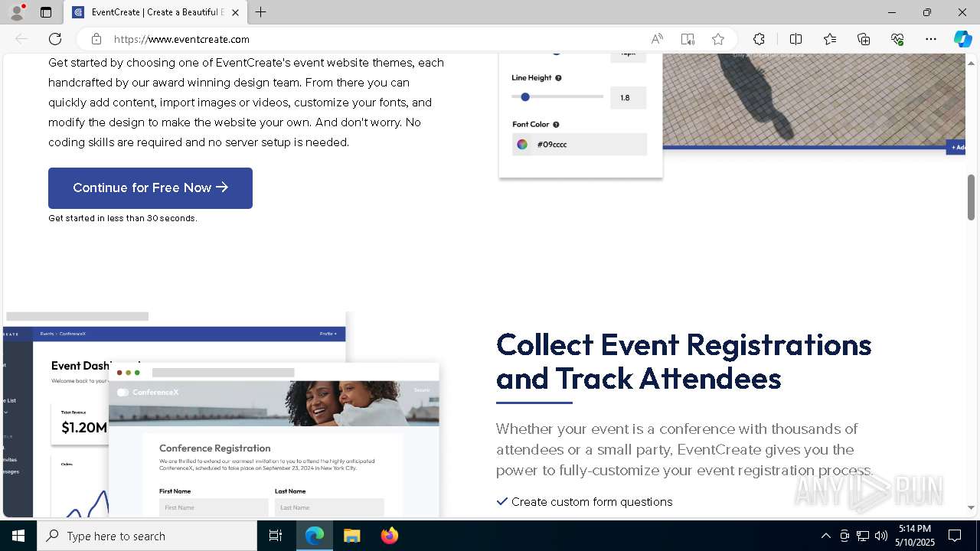Open Task View on taskbar
Image resolution: width=980 pixels, height=551 pixels.
coord(276,536)
